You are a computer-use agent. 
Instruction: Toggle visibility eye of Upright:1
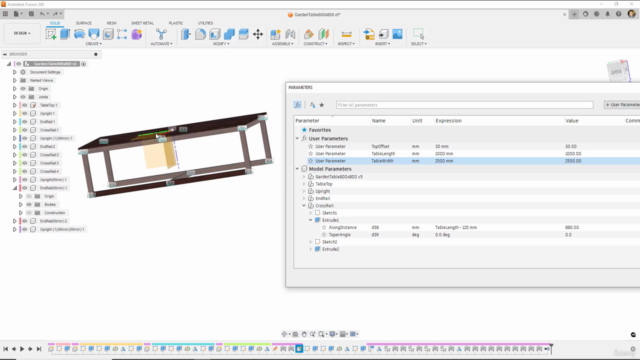(24, 113)
